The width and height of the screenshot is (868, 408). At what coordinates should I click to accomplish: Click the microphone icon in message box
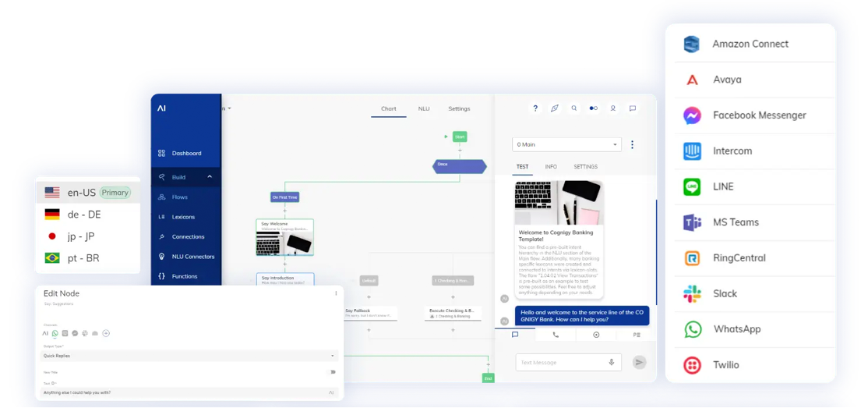[x=611, y=362]
